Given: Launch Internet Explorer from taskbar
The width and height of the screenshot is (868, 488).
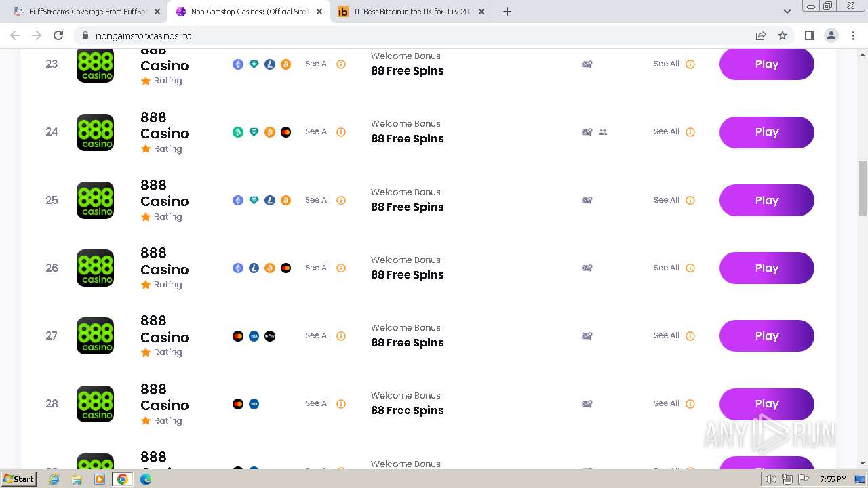Looking at the screenshot, I should coord(54,479).
